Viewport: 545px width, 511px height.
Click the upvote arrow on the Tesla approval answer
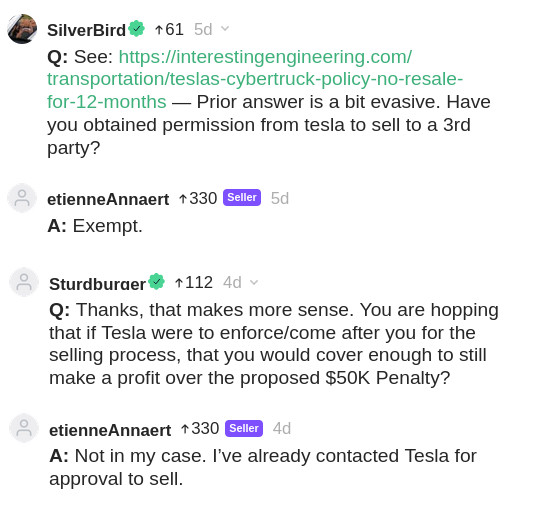pos(185,429)
